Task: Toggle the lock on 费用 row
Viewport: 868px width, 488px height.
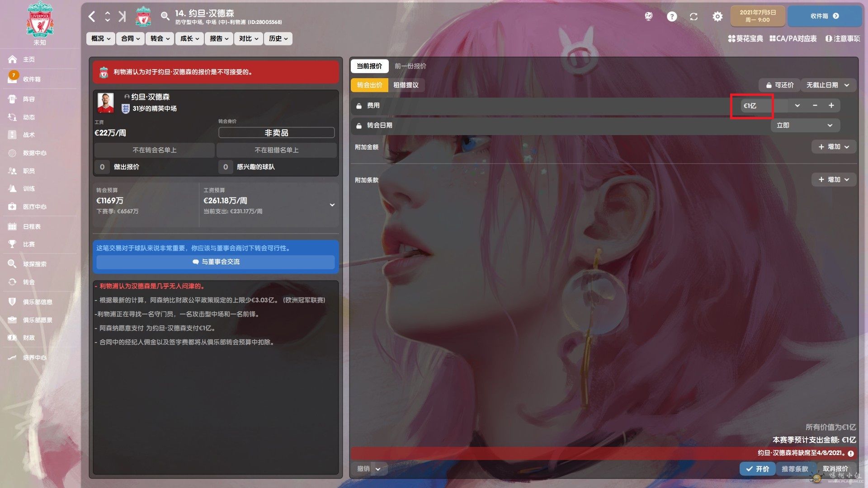Action: pyautogui.click(x=359, y=106)
